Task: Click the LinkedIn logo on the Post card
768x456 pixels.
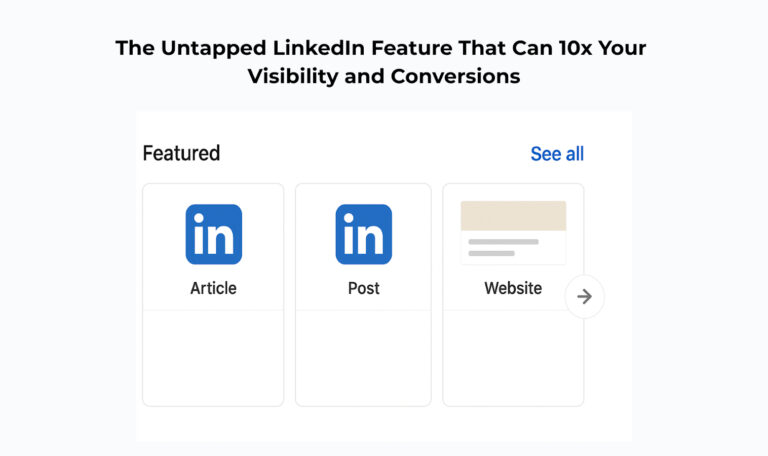Action: coord(363,234)
